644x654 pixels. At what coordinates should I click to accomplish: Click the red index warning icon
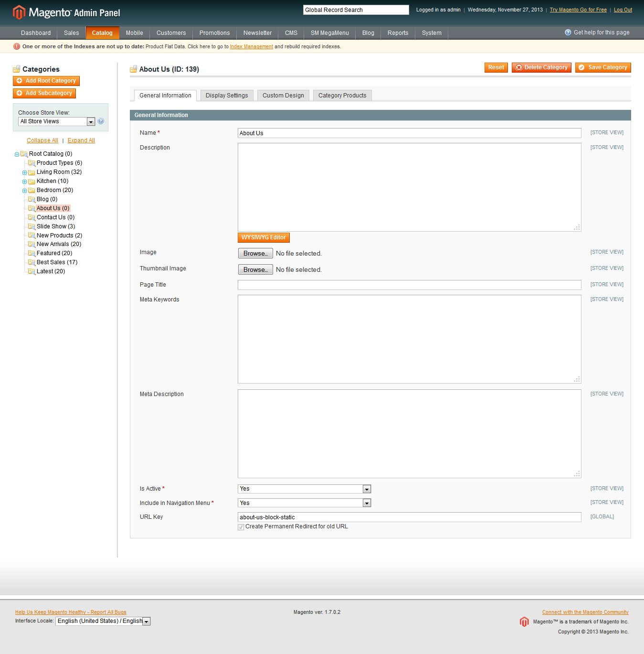coord(17,46)
